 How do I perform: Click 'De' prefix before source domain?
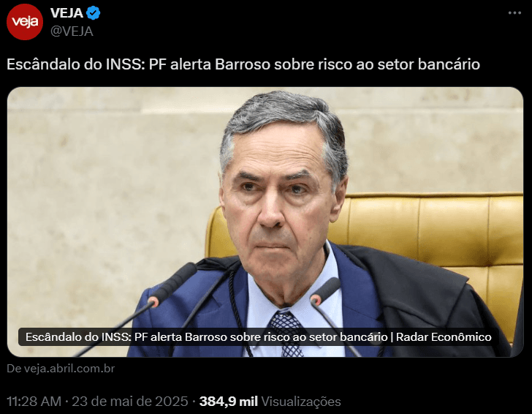tap(15, 369)
